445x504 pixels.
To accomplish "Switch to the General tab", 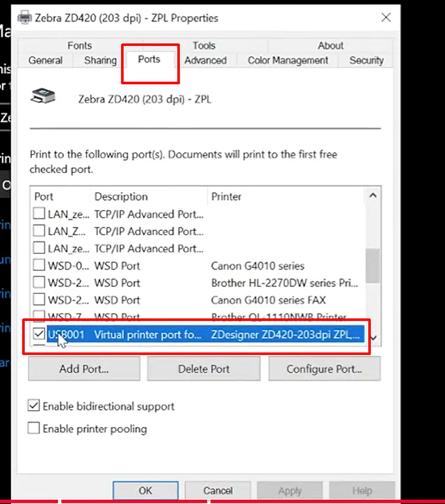I will click(45, 60).
